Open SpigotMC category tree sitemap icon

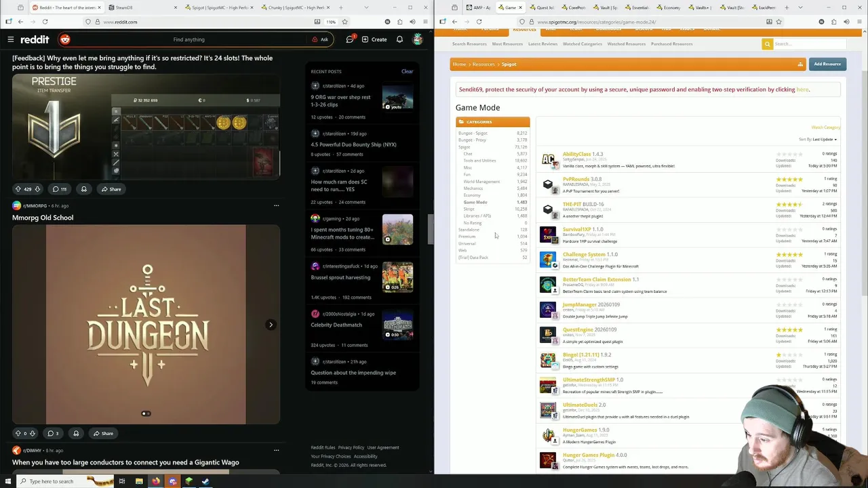(x=800, y=64)
